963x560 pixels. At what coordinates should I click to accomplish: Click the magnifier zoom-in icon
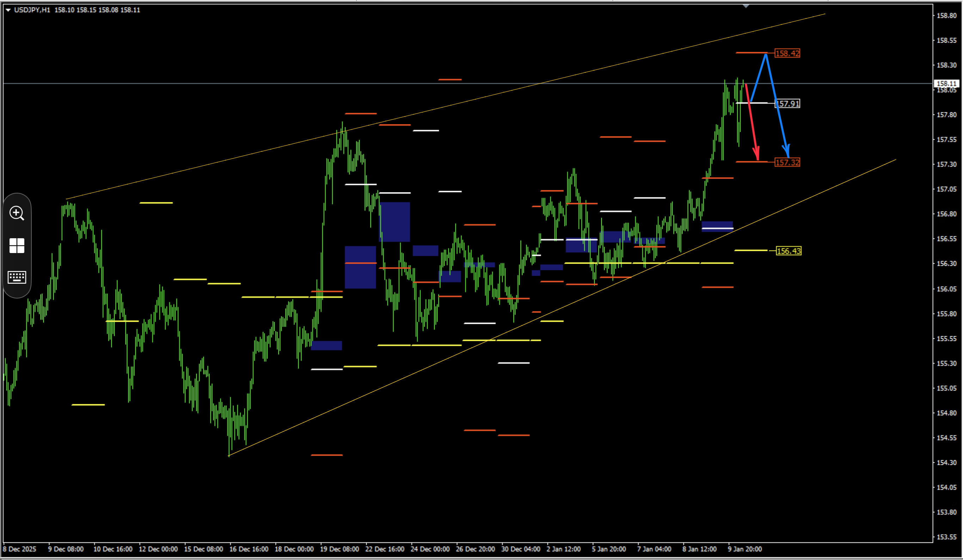(17, 213)
